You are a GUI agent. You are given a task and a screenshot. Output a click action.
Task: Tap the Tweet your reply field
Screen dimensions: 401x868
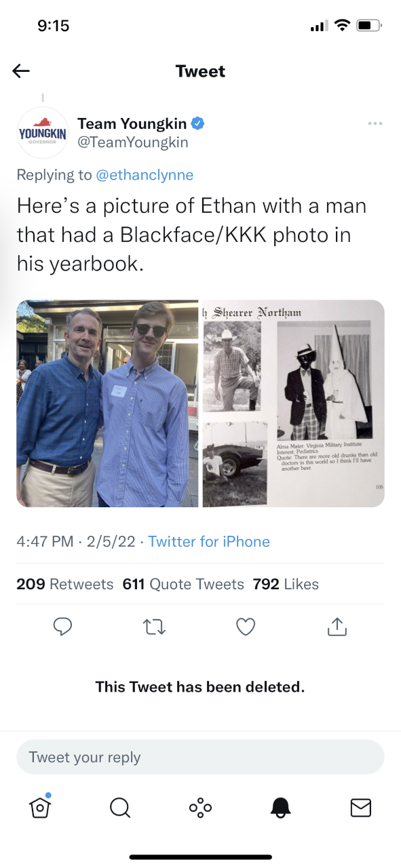click(200, 757)
